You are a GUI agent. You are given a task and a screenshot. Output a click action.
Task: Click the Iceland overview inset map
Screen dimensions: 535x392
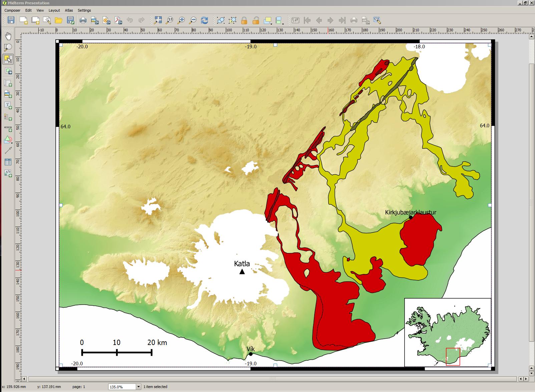click(448, 332)
